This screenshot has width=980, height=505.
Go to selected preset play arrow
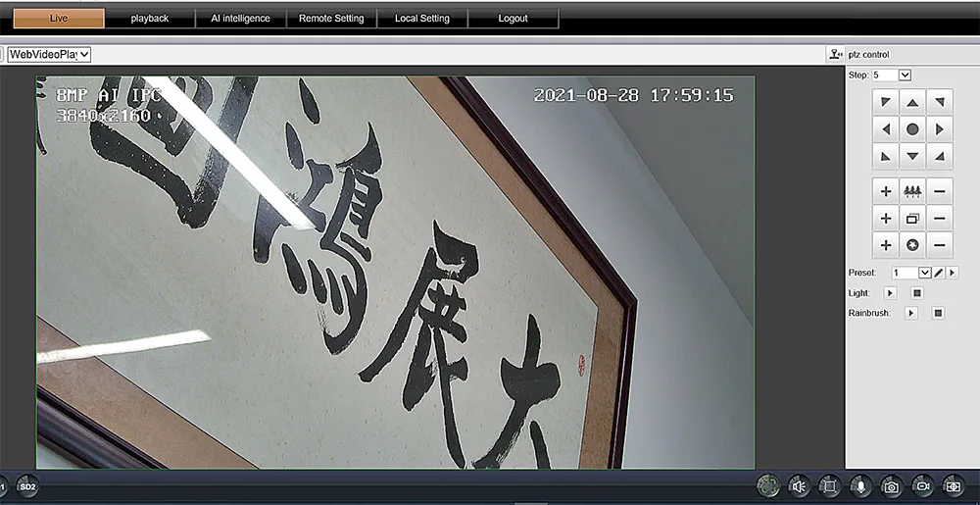point(953,273)
